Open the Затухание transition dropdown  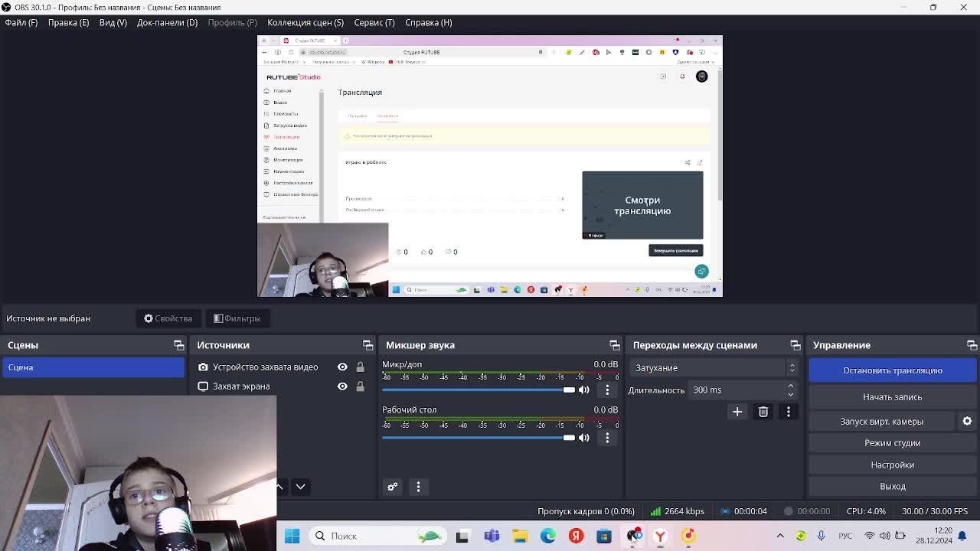coord(714,368)
